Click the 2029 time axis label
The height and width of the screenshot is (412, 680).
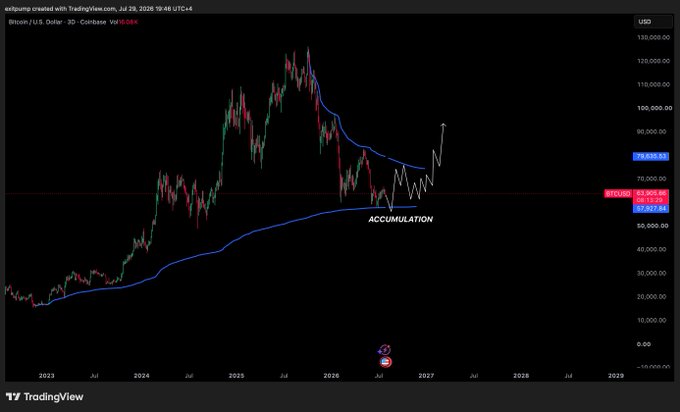[x=616, y=376]
